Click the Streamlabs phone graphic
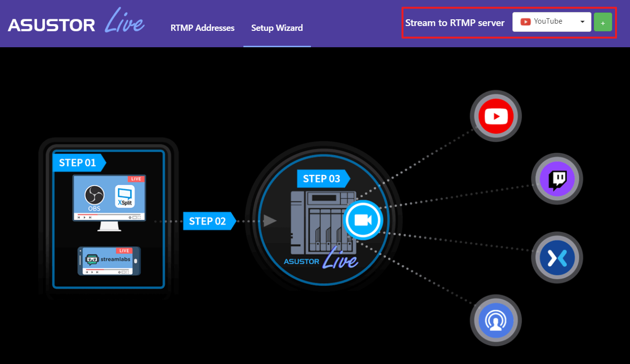This screenshot has width=630, height=364. [109, 261]
